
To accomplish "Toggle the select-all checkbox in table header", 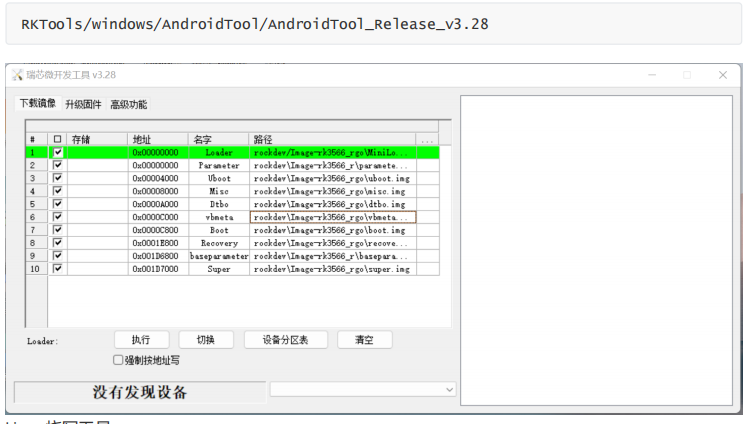I will click(57, 140).
